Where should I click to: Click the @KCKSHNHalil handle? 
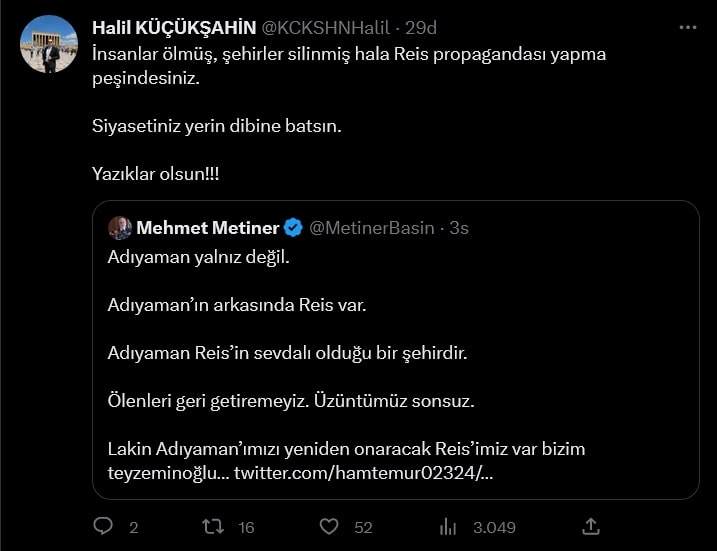326,27
